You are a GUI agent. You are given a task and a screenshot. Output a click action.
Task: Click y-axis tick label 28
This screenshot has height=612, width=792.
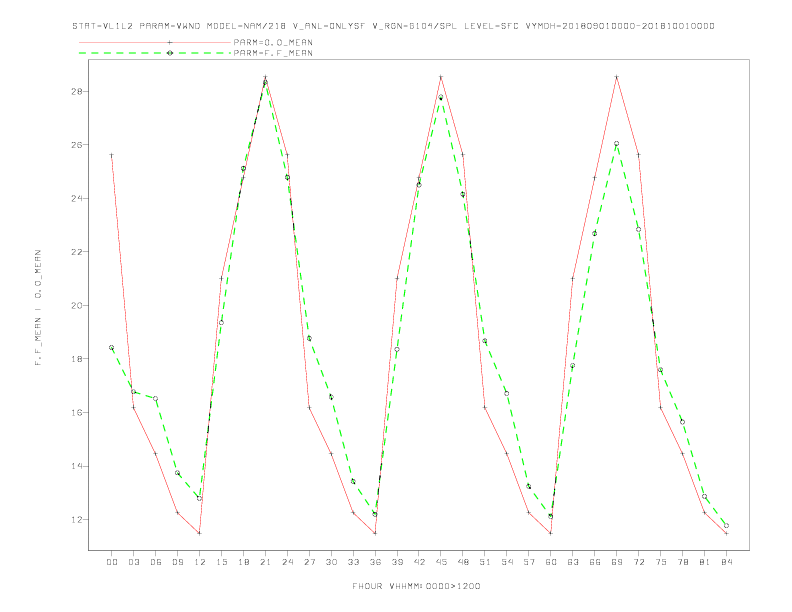click(x=77, y=91)
